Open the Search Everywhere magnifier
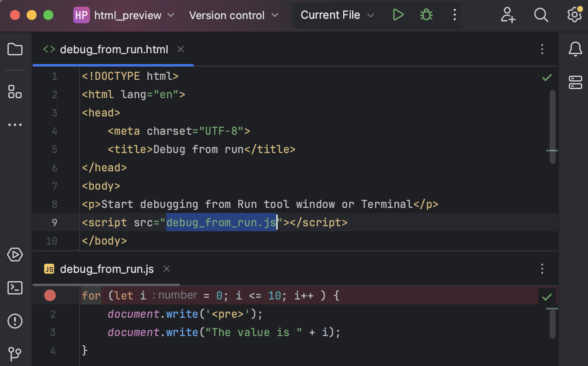 tap(541, 15)
